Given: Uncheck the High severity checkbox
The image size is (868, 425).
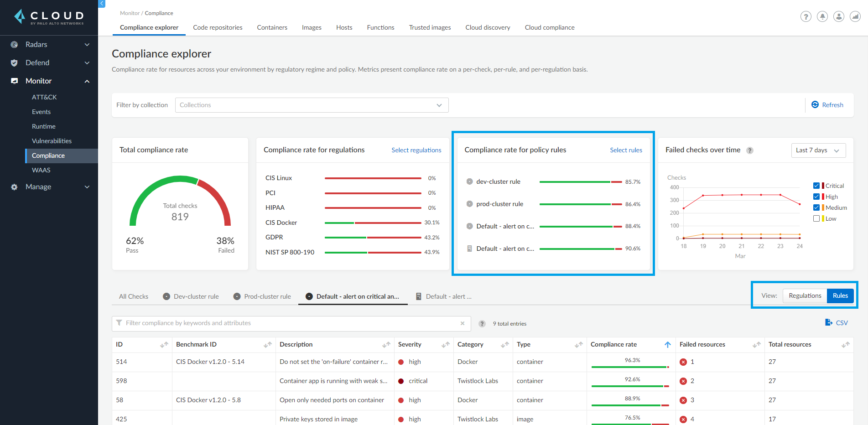Looking at the screenshot, I should pos(816,197).
